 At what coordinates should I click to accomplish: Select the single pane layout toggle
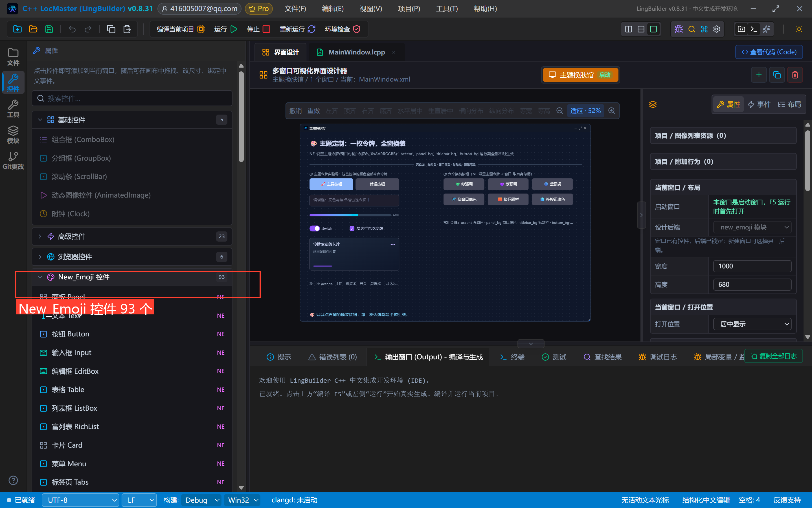point(653,29)
